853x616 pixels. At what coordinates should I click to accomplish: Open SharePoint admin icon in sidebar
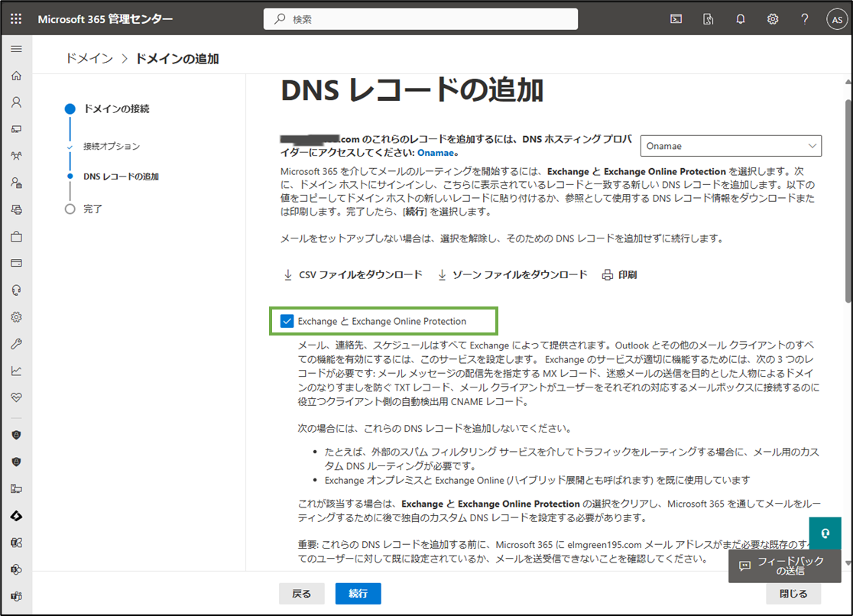click(x=16, y=569)
